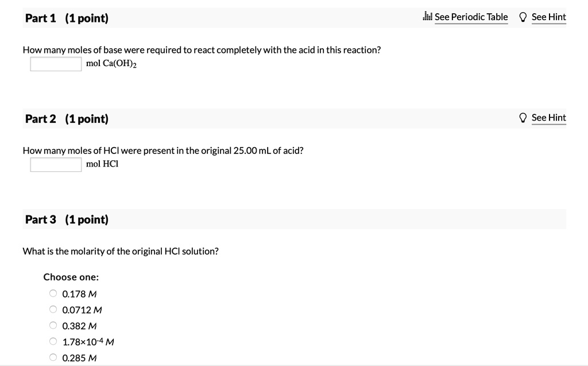Select the 0.382 M answer option

(53, 325)
